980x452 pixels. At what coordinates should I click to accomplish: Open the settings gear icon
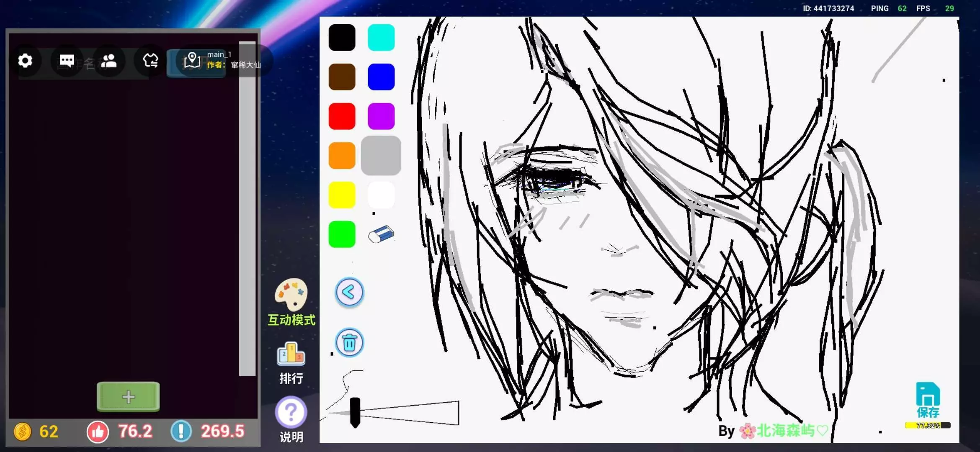[25, 61]
